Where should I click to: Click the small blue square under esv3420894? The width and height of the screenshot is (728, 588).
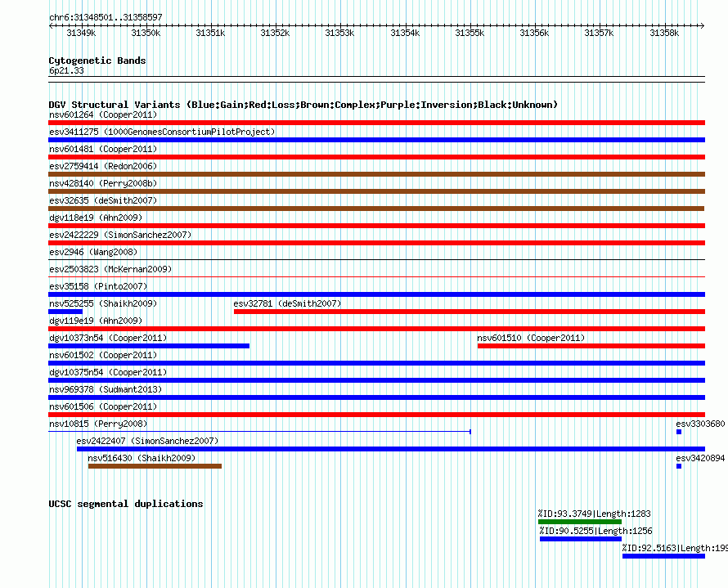pyautogui.click(x=679, y=466)
